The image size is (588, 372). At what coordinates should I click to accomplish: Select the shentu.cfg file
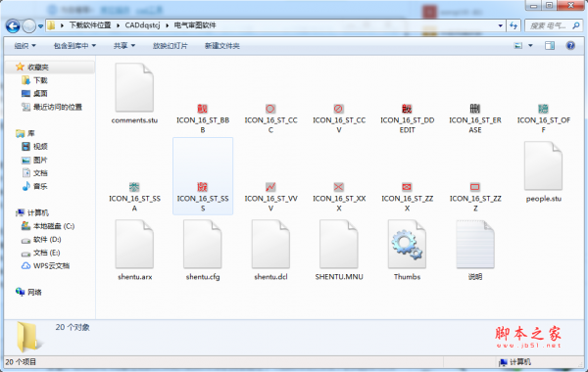coord(203,251)
